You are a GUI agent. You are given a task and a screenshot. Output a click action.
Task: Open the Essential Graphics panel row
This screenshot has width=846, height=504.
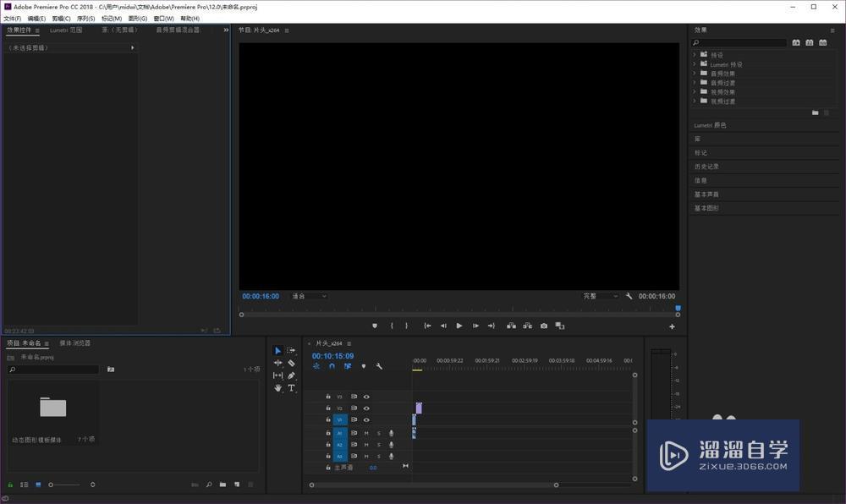pos(765,208)
